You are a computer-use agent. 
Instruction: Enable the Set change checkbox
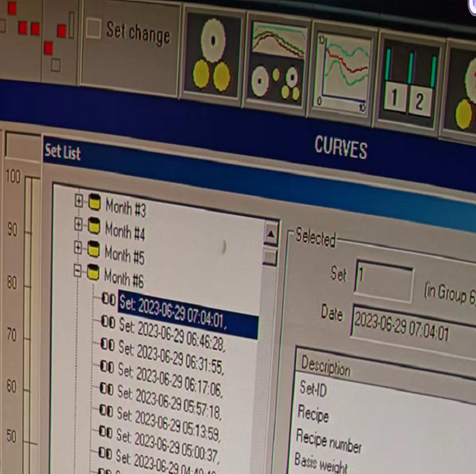(x=94, y=29)
